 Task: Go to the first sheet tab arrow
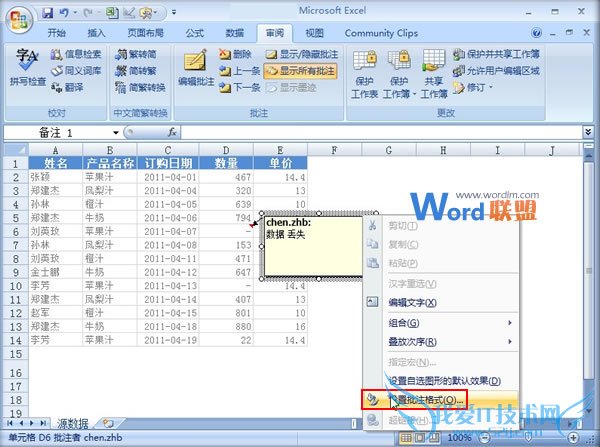point(10,423)
